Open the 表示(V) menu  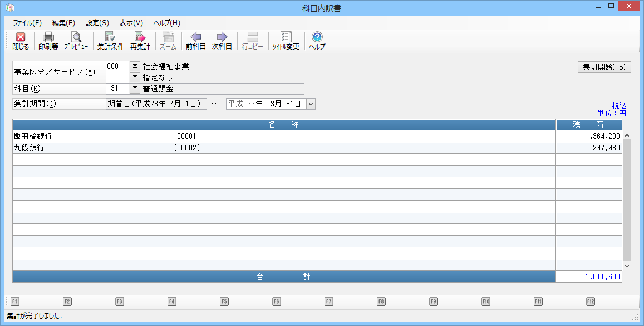(x=131, y=23)
